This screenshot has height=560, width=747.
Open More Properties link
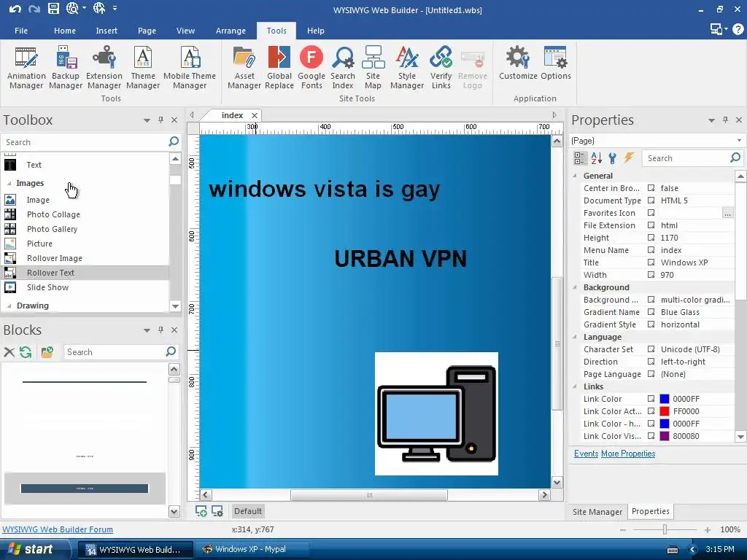(x=628, y=454)
